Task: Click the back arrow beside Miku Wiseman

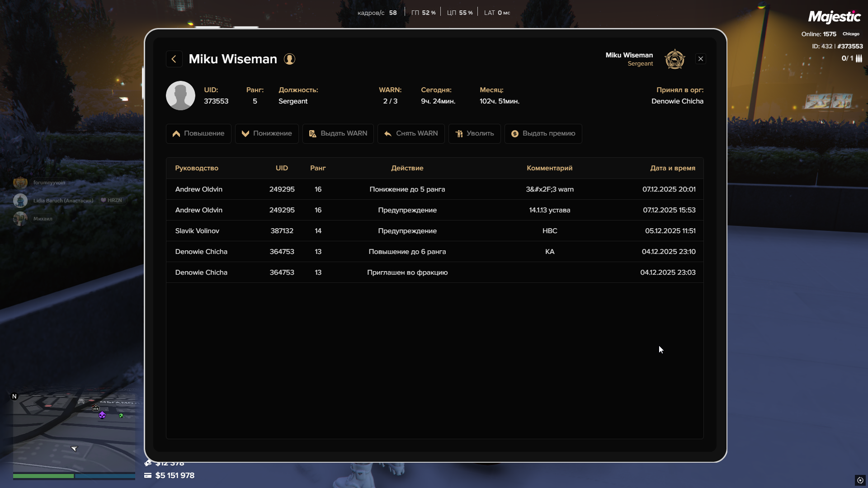Action: tap(174, 59)
